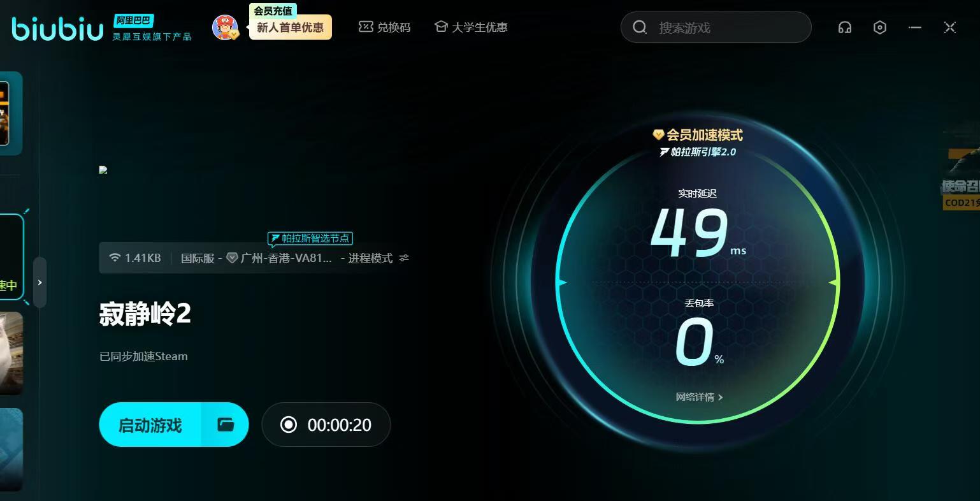Select the top sidebar game thumbnail
The height and width of the screenshot is (501, 980).
click(x=11, y=113)
